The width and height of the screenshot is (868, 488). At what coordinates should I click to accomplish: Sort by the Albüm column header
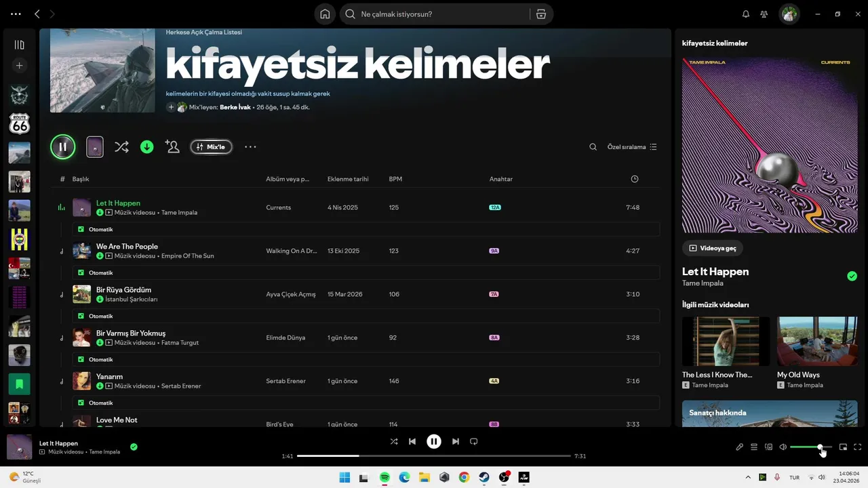click(x=288, y=179)
